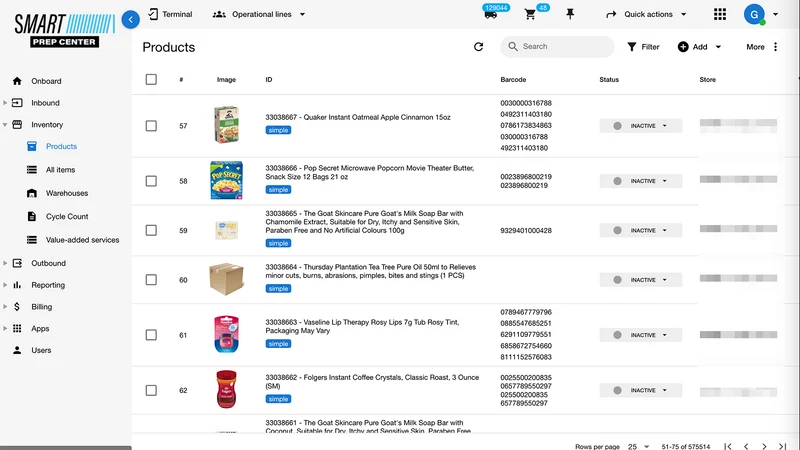
Task: Open the More vertical dots menu
Action: [x=775, y=47]
